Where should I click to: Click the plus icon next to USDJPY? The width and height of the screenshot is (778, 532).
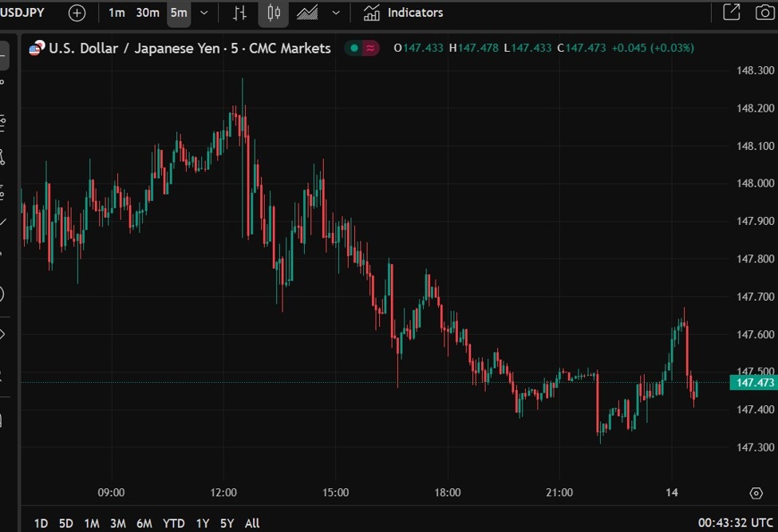click(76, 13)
